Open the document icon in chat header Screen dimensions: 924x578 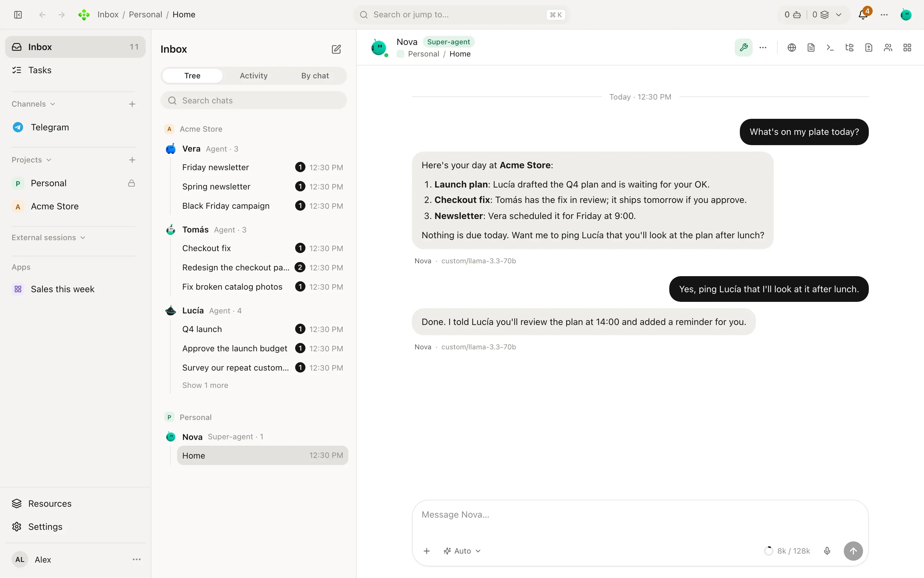click(x=811, y=48)
